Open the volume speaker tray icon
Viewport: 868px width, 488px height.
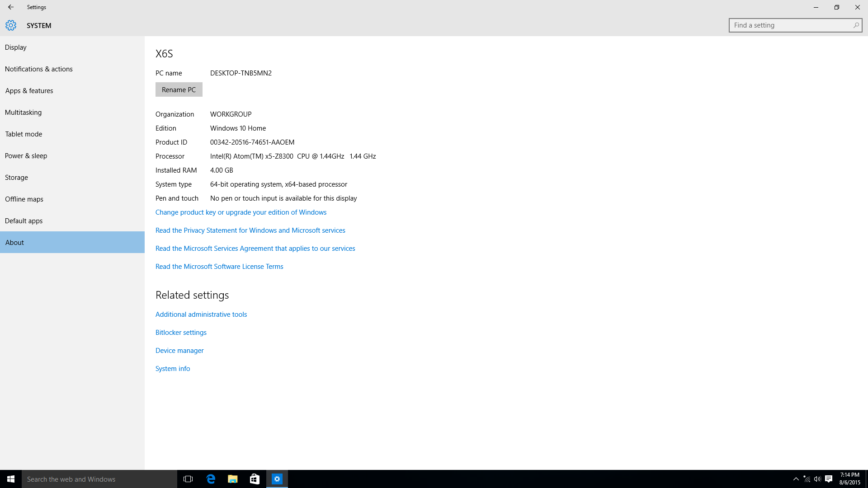817,479
